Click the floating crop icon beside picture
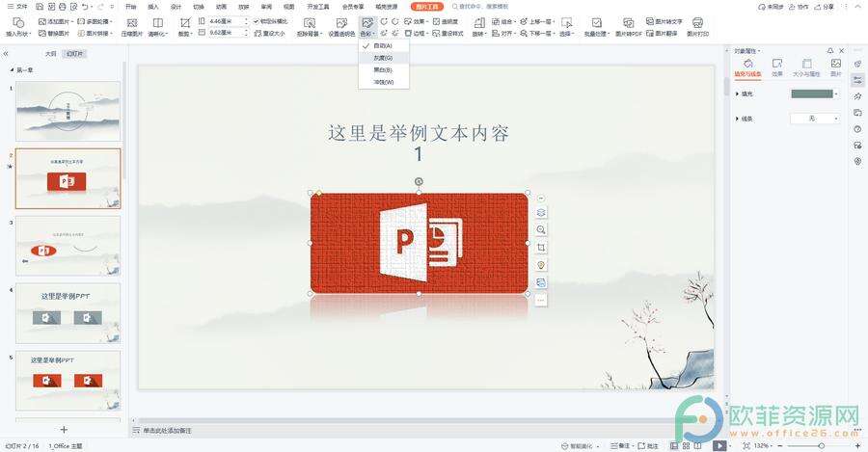 point(541,248)
